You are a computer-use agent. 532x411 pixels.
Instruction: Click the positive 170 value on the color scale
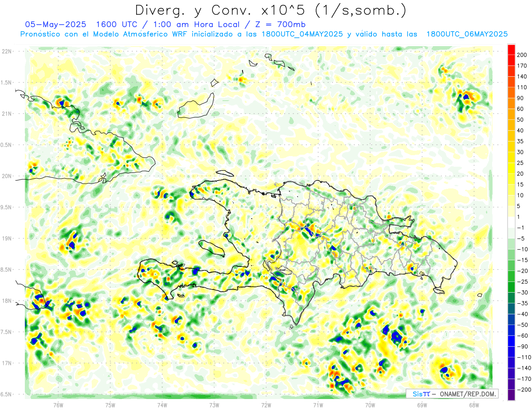522,66
